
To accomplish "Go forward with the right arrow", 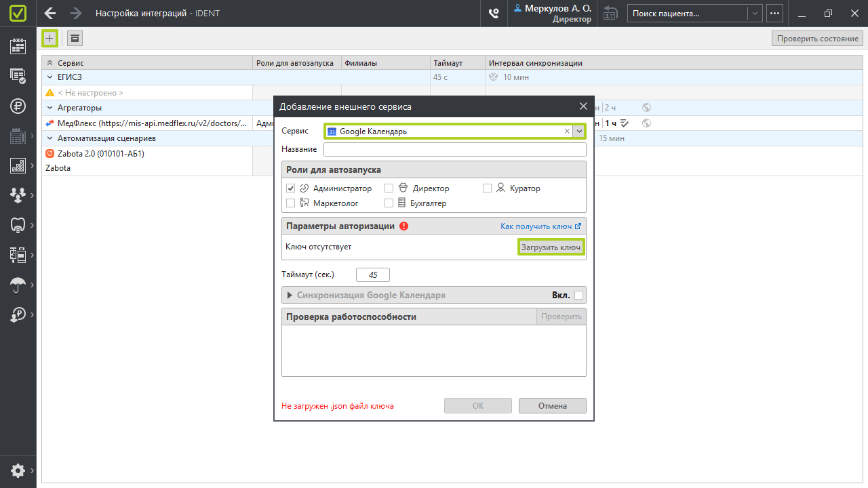I will click(x=76, y=13).
